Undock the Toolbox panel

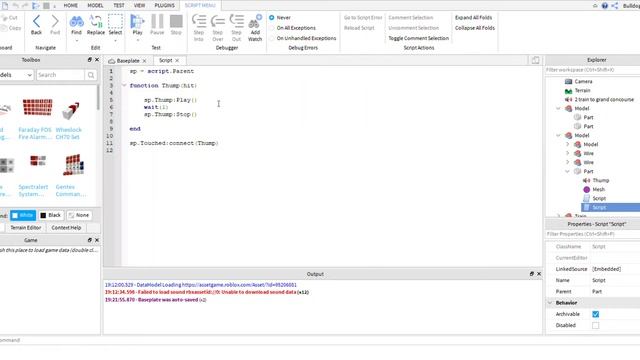tap(89, 60)
